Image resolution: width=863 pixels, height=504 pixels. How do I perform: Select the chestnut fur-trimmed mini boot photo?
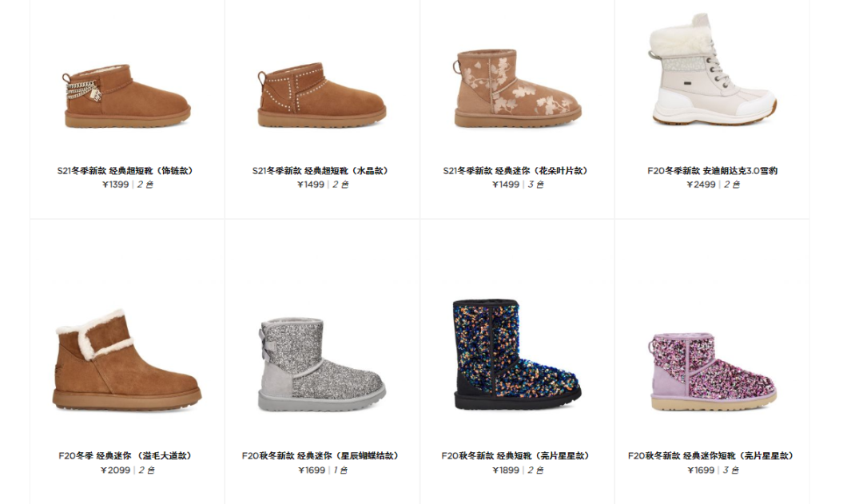[x=127, y=360]
